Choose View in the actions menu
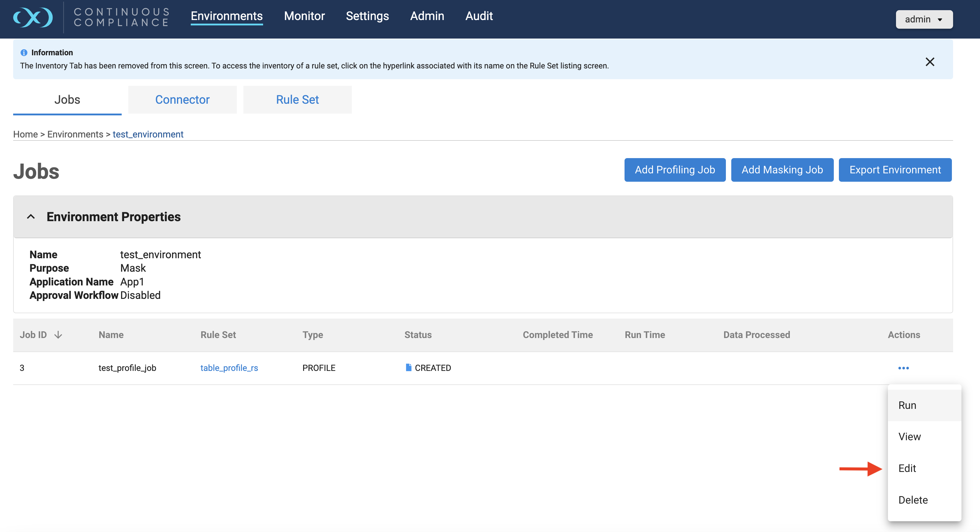Screen dimensions: 980x532 point(909,437)
